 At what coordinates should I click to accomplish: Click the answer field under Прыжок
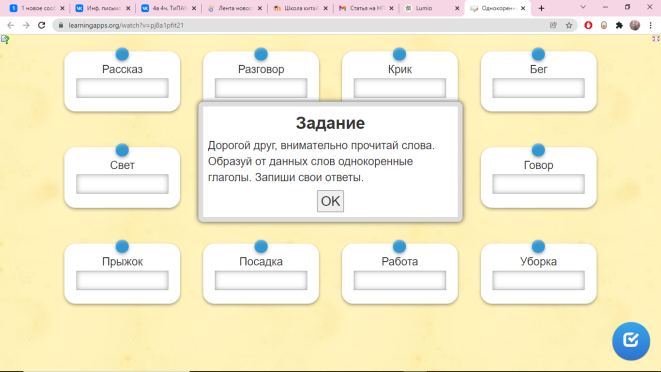(x=122, y=280)
